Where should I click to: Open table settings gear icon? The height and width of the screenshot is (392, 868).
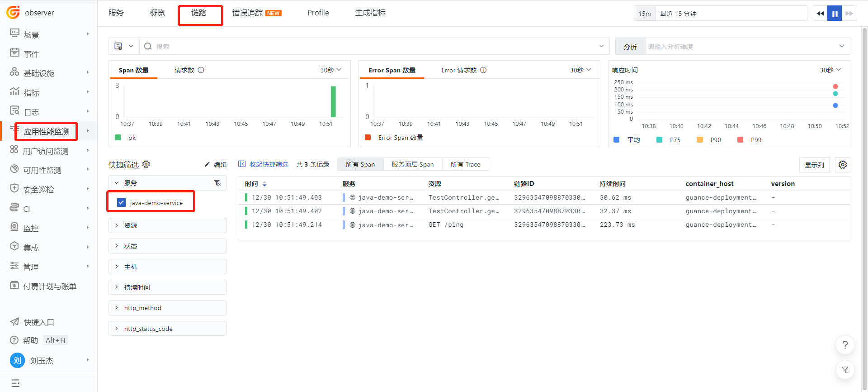coord(843,165)
